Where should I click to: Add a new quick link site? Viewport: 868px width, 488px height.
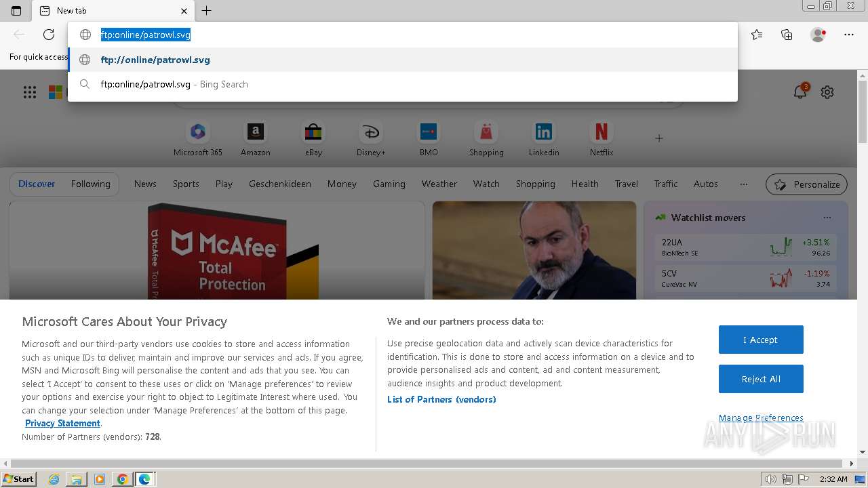coord(658,138)
